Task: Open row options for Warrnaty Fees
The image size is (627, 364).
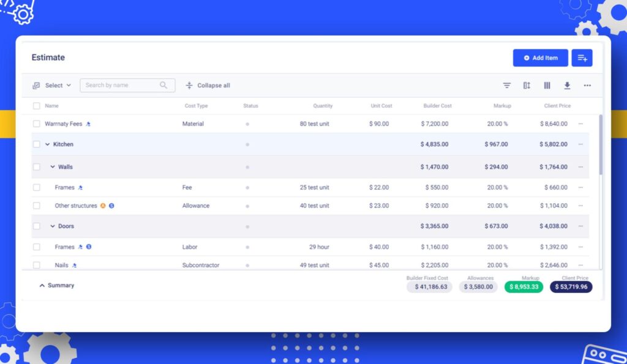Action: (x=580, y=124)
